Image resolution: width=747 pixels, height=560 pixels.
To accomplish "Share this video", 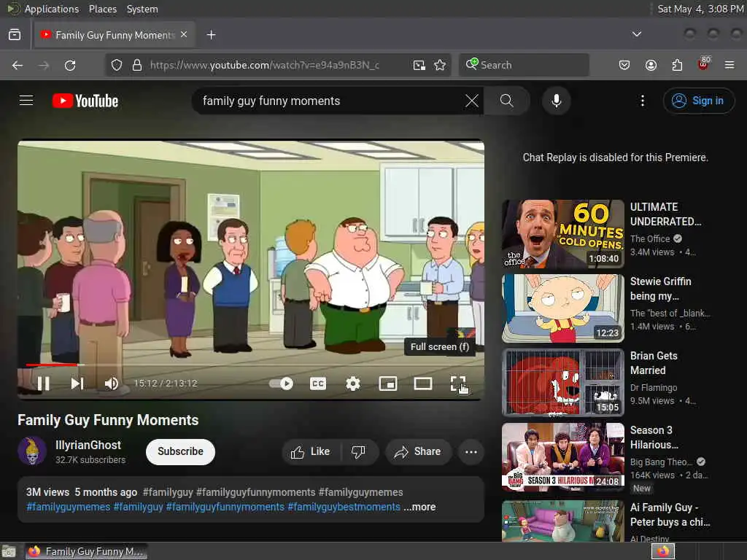I will (418, 451).
